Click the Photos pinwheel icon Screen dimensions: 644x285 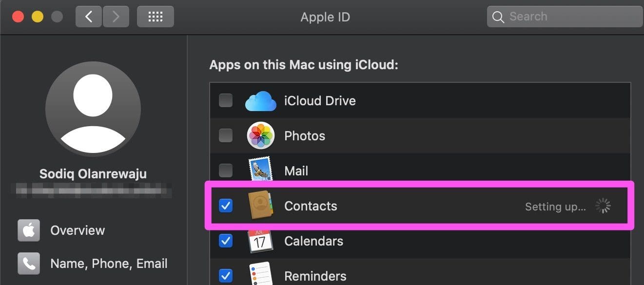tap(261, 135)
